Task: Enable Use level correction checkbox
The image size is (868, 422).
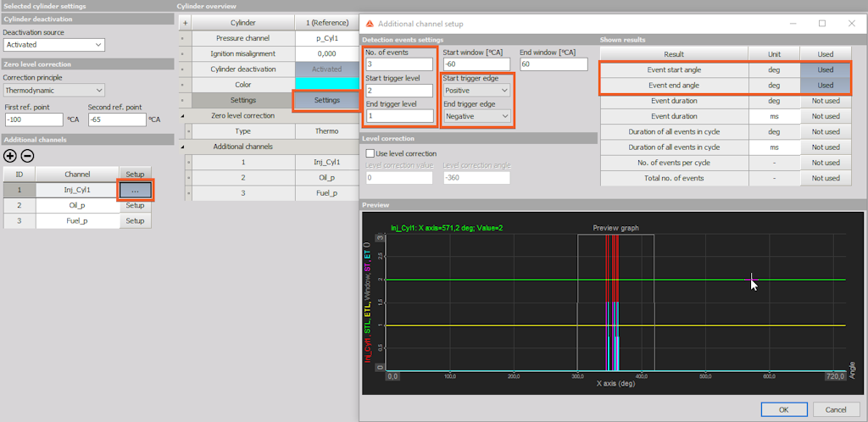Action: [370, 153]
